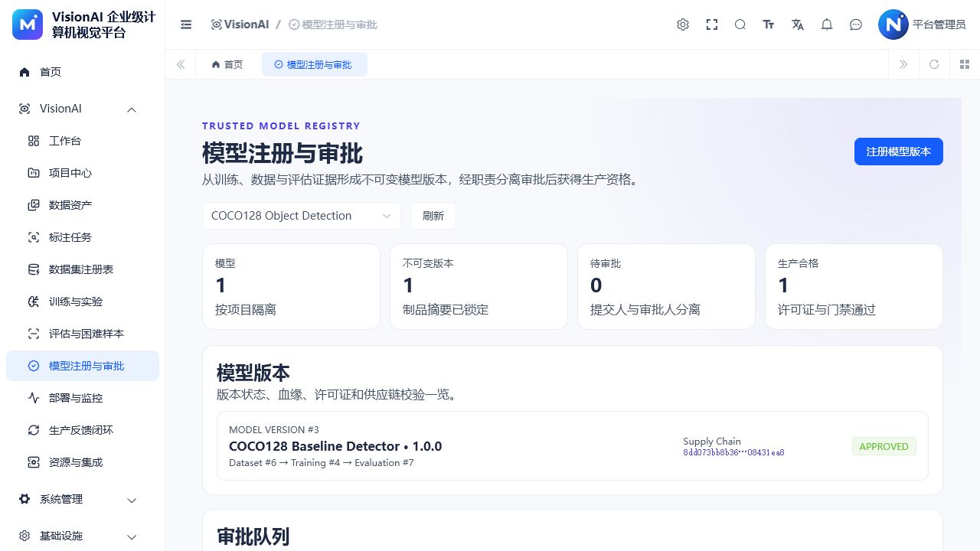Click the 数据资产 icon in sidebar
Screen dimensions: 980x551
34,205
